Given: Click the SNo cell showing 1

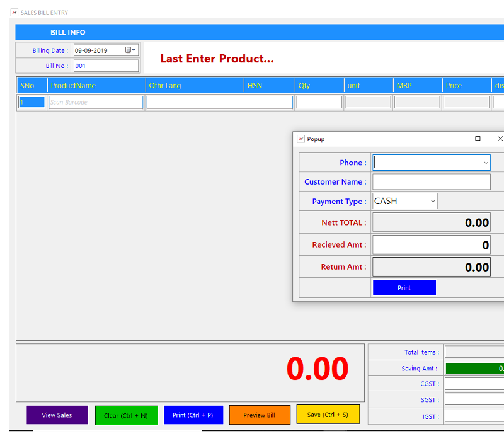Looking at the screenshot, I should pos(31,102).
